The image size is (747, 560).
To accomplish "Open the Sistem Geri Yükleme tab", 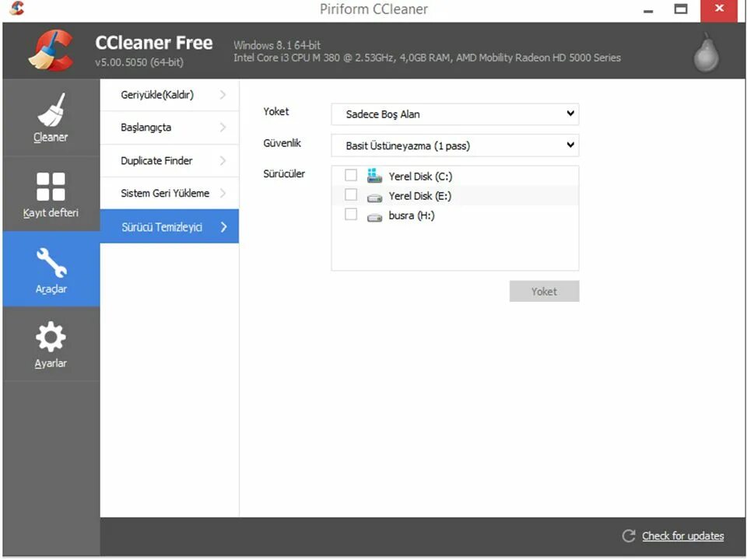I will pos(170,193).
